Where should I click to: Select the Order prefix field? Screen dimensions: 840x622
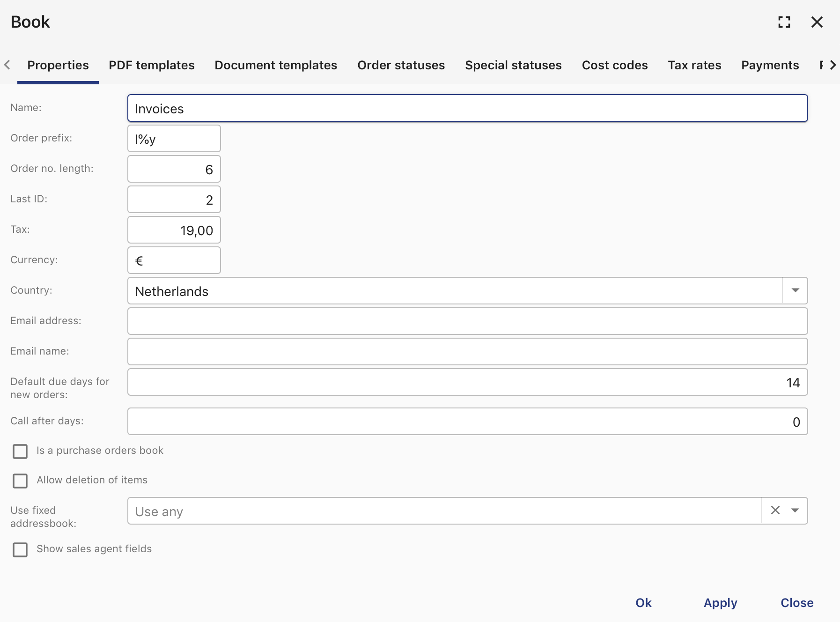[x=174, y=139]
